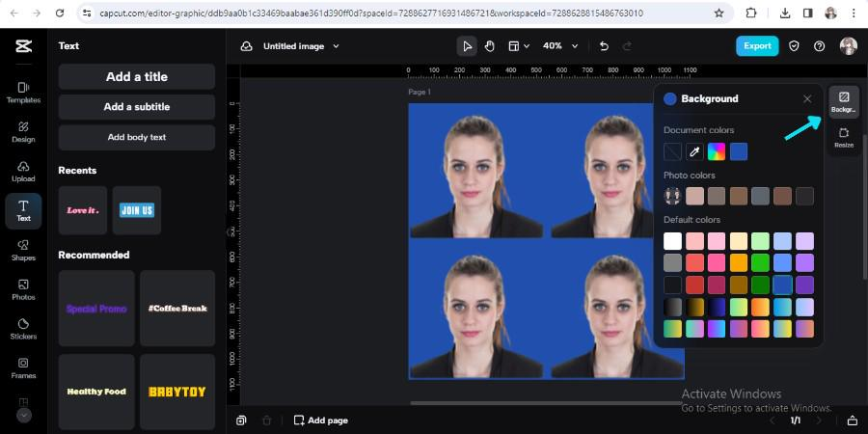Select the transparent no-color swatch

(672, 151)
